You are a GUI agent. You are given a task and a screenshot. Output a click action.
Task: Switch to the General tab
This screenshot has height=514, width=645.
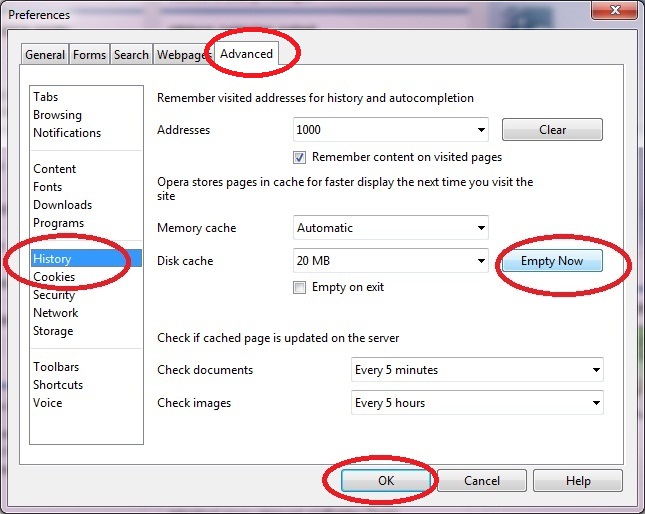coord(45,54)
